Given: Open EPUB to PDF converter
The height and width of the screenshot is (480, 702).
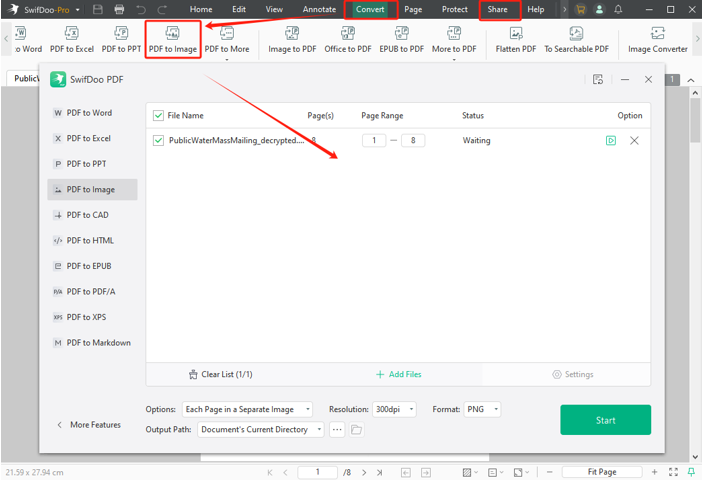Looking at the screenshot, I should coord(402,39).
